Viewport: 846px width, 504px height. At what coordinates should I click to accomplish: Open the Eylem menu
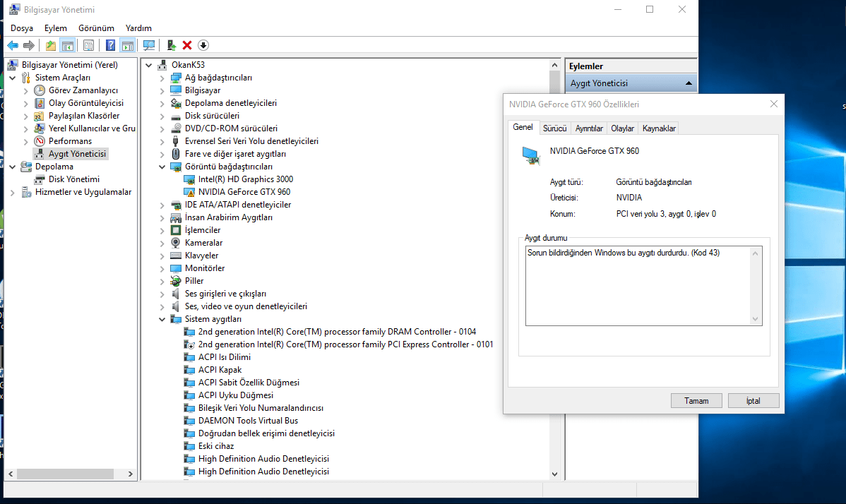(56, 28)
